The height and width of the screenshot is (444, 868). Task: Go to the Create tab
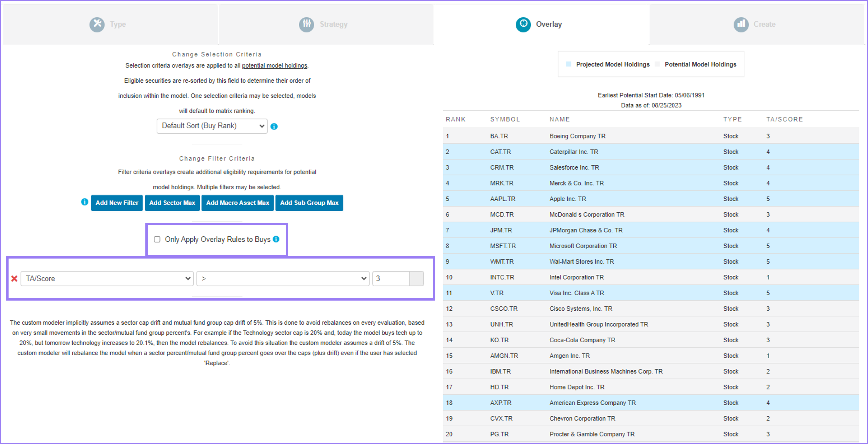(757, 24)
